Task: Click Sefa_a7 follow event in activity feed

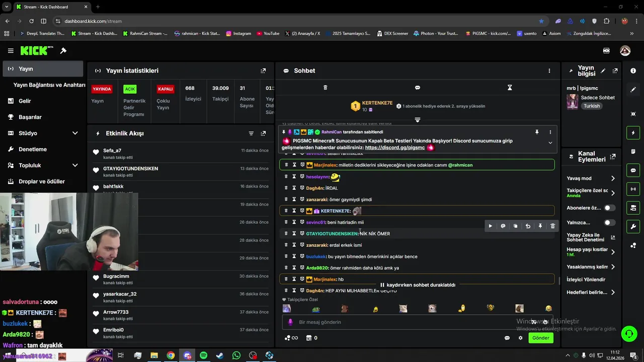Action: [181, 154]
